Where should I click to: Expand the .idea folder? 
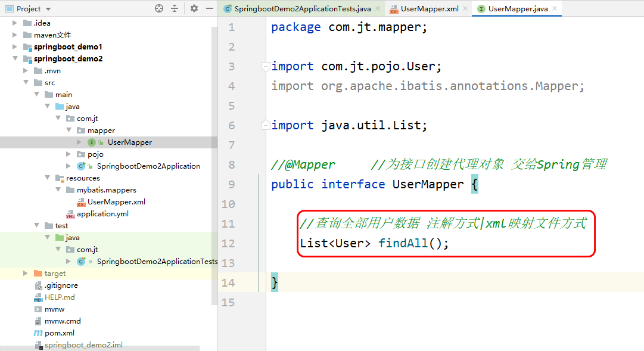[x=15, y=23]
